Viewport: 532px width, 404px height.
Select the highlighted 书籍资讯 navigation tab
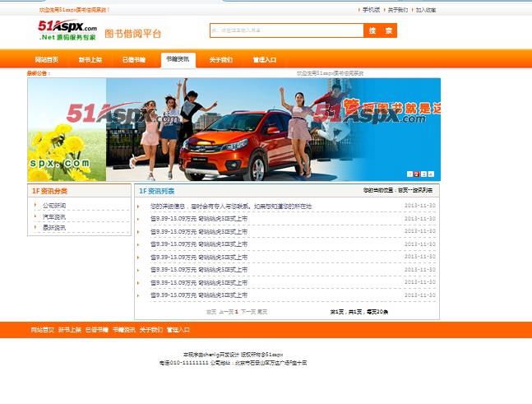(x=178, y=60)
